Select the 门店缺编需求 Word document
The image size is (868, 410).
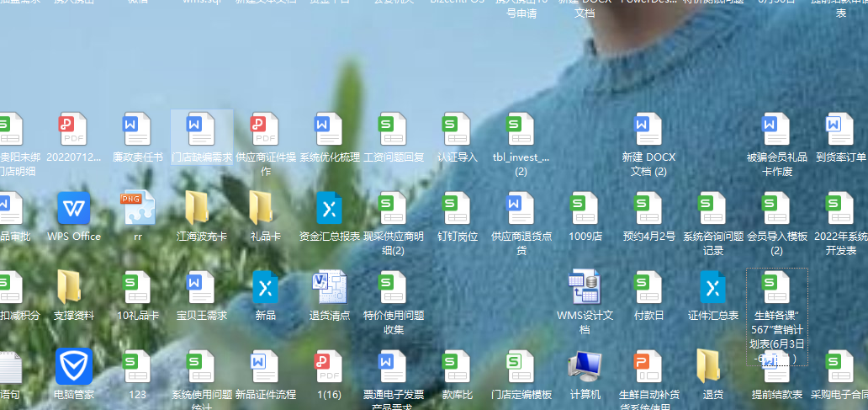coord(201,130)
